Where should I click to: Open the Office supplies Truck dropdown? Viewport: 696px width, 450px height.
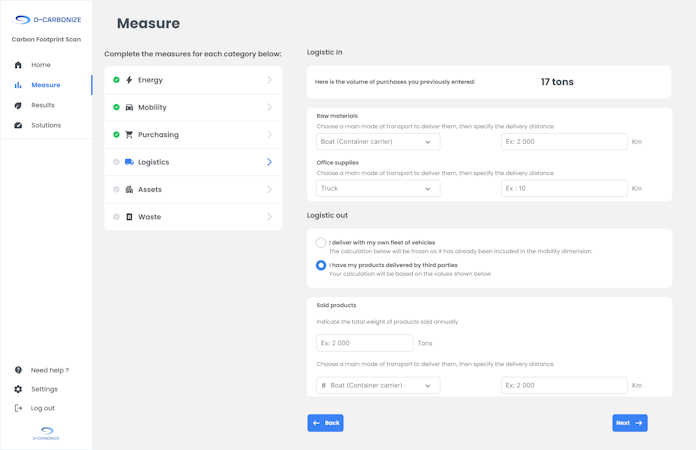tap(378, 188)
